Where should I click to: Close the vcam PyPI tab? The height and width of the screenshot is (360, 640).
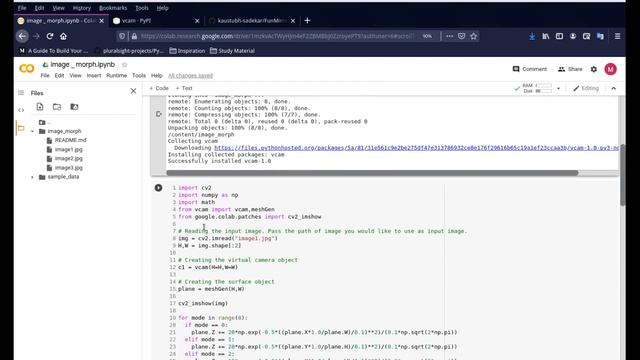(197, 20)
